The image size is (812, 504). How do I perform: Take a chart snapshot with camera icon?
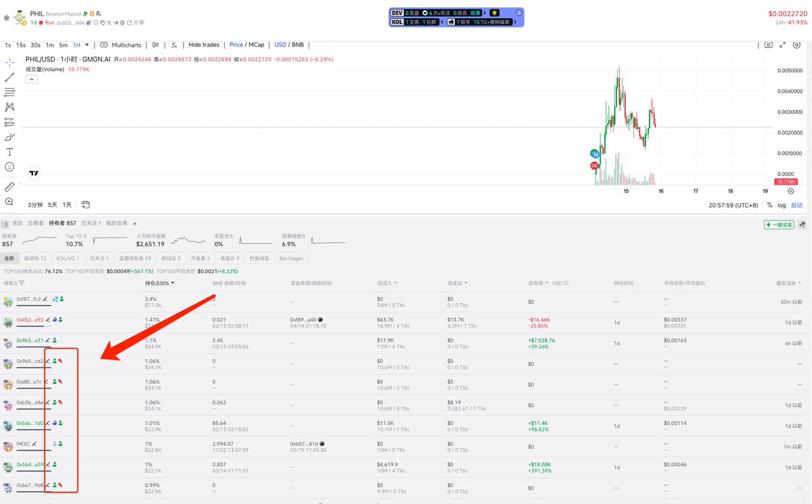point(768,45)
